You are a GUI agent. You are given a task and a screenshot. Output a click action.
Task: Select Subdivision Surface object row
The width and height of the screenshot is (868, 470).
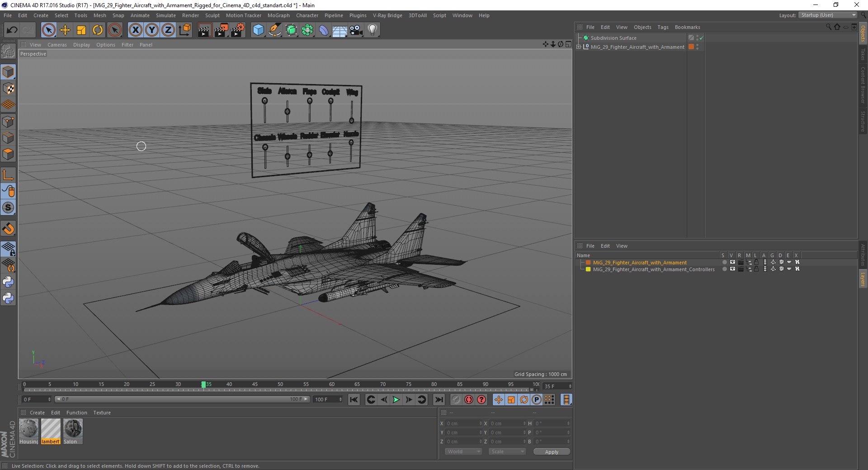[x=613, y=38]
